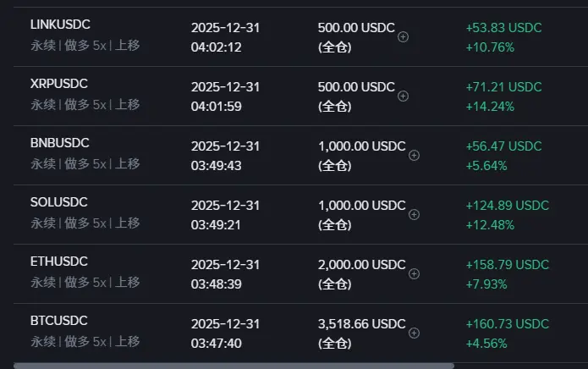The height and width of the screenshot is (369, 588).
Task: Select the BTCUSDC margin amount 3,518.66 USDC
Action: pyautogui.click(x=361, y=324)
